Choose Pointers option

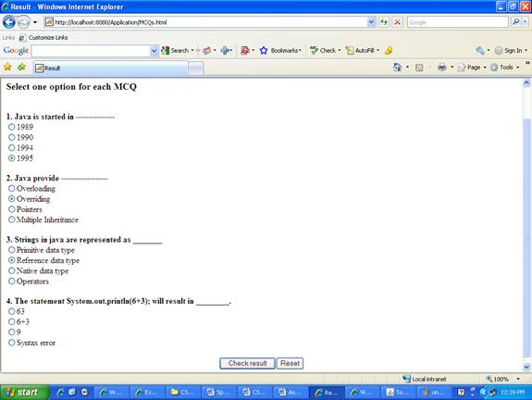pos(11,209)
